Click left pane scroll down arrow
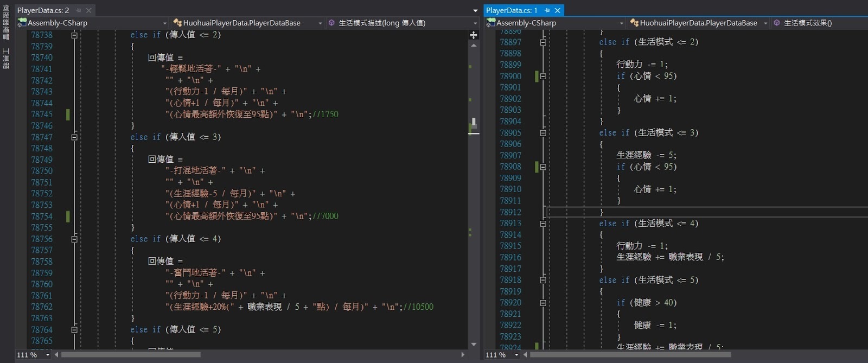 [474, 345]
